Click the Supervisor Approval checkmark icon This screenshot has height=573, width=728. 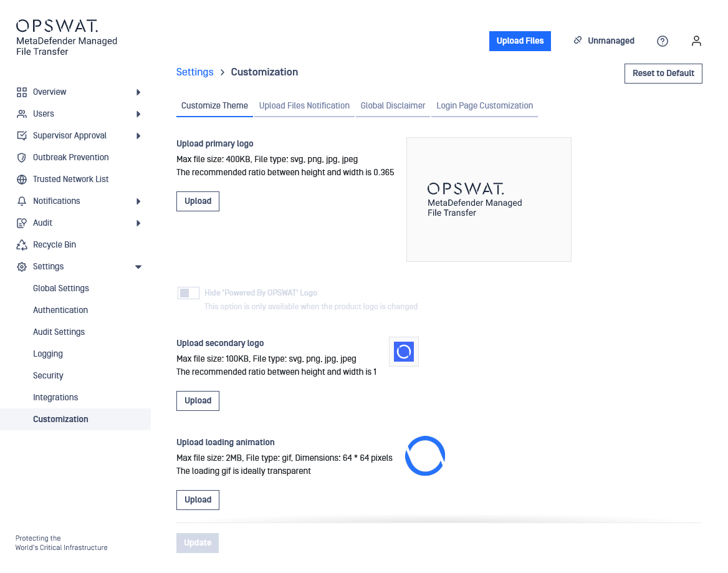click(x=21, y=135)
